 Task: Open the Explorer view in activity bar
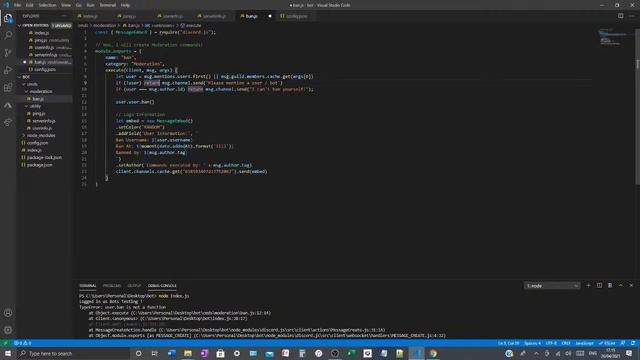8,18
